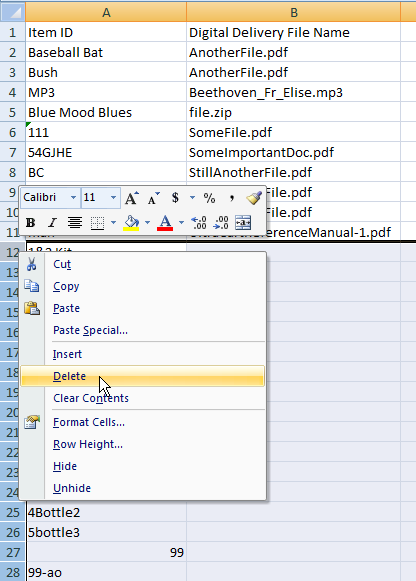Select cell with Beethoven_Fr_Elise.mp3
The width and height of the screenshot is (416, 581).
click(294, 93)
